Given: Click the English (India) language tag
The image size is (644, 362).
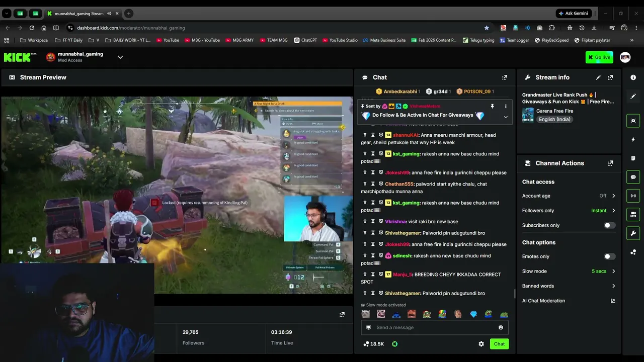Looking at the screenshot, I should coord(554,120).
